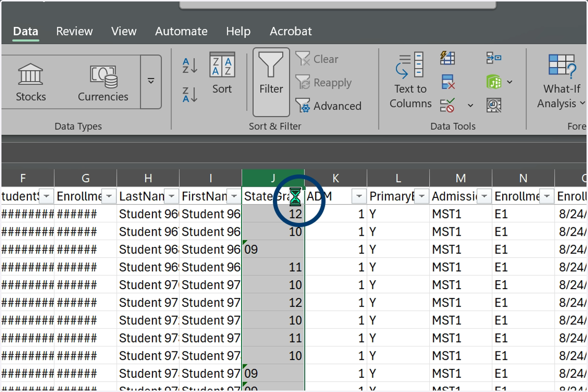Select column F by its header
The width and height of the screenshot is (588, 392).
click(x=27, y=178)
